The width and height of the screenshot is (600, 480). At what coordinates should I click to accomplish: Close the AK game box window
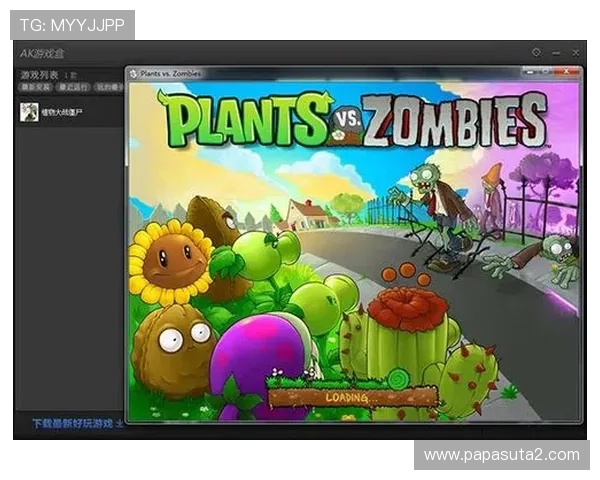(x=575, y=52)
